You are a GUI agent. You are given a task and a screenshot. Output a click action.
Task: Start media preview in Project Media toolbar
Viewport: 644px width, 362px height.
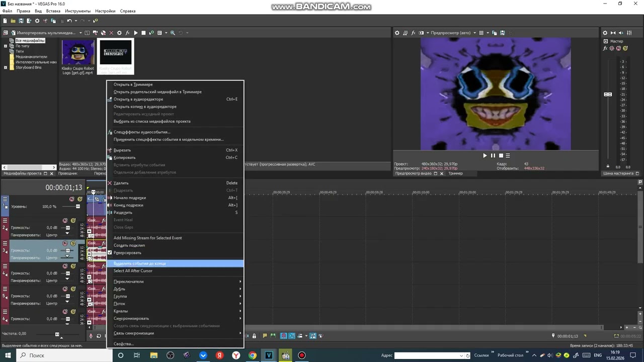click(x=136, y=33)
